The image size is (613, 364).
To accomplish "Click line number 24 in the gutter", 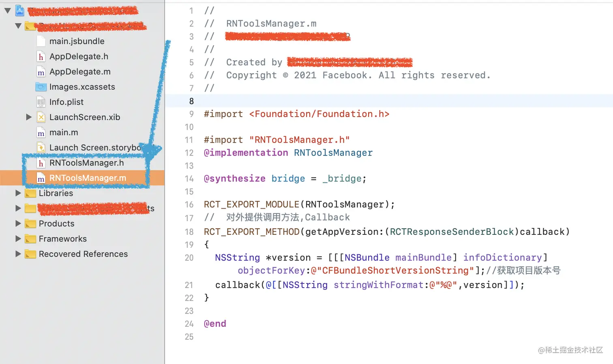I will click(x=189, y=324).
